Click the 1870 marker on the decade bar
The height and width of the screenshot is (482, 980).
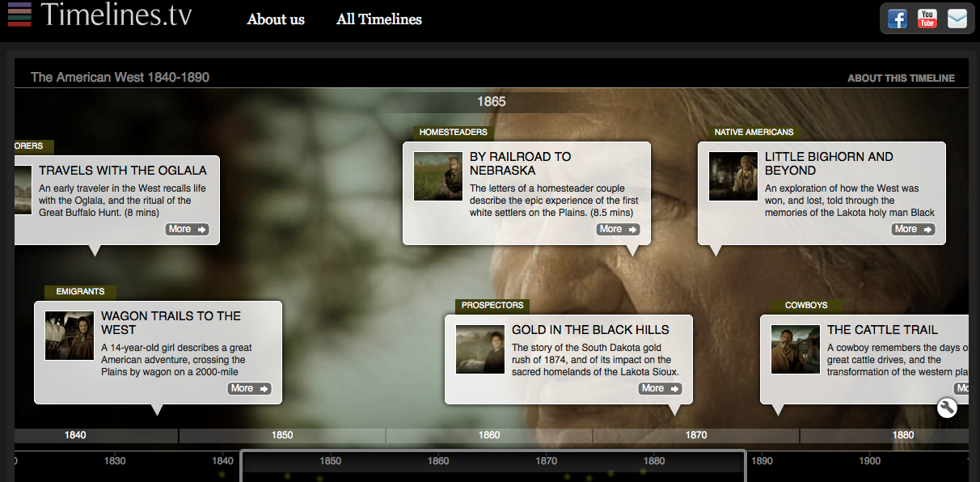[696, 434]
